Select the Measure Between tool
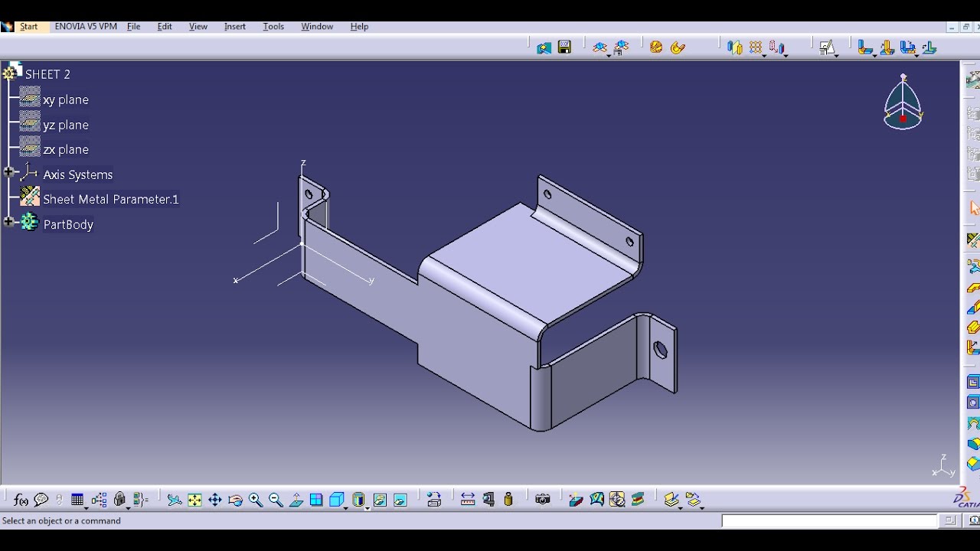The width and height of the screenshot is (980, 551). [469, 499]
